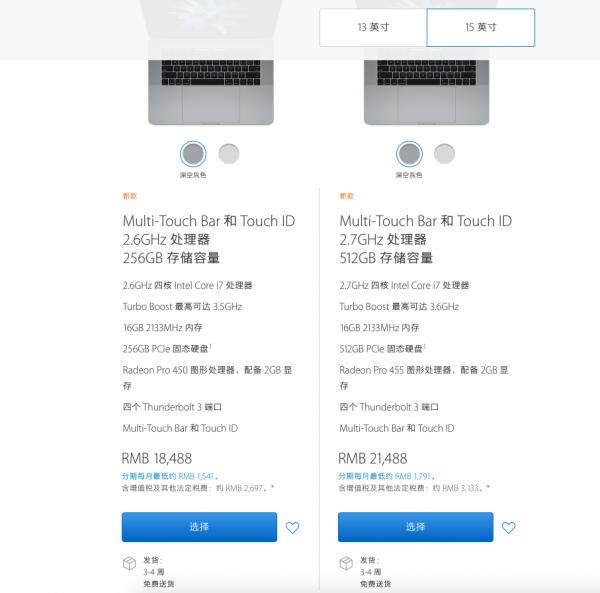Viewport: 600px width, 593px height.
Task: Select the 15 英寸 size tab
Action: point(481,28)
